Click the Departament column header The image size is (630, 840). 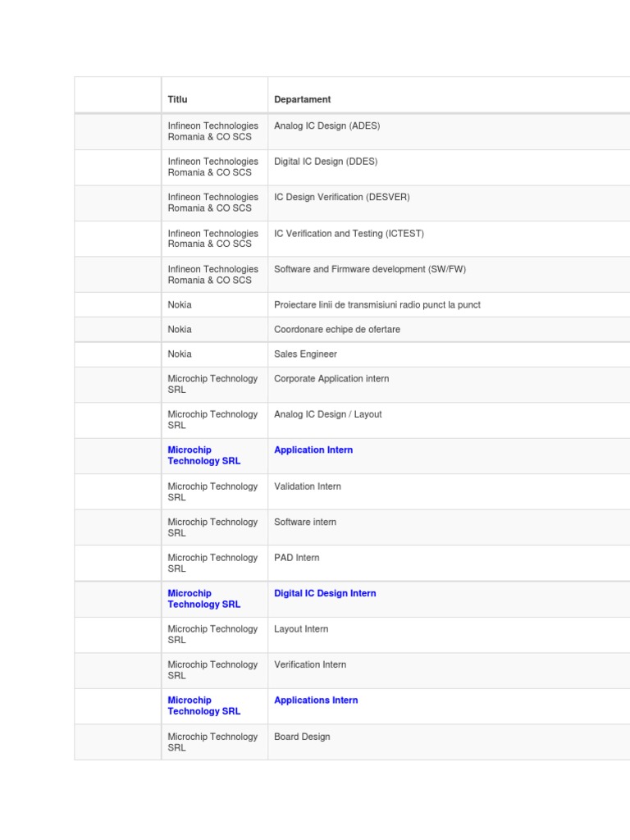coord(302,99)
